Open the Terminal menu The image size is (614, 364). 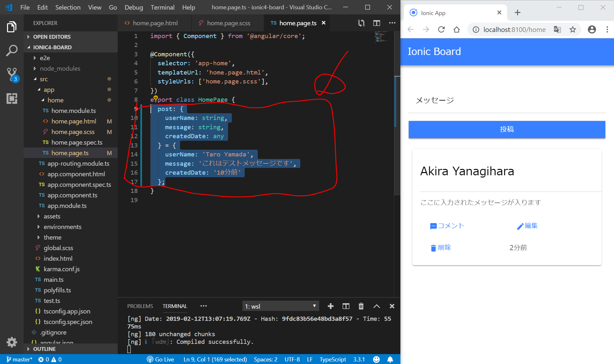(x=162, y=7)
